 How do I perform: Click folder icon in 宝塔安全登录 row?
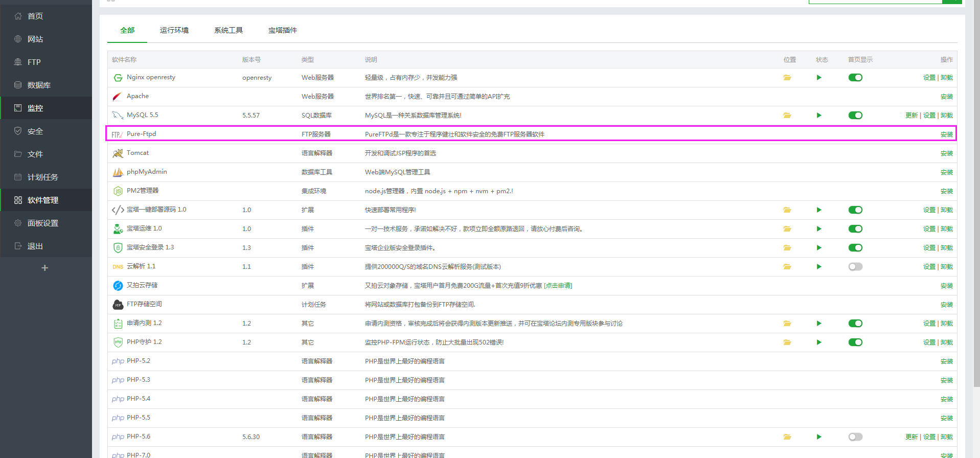point(787,248)
